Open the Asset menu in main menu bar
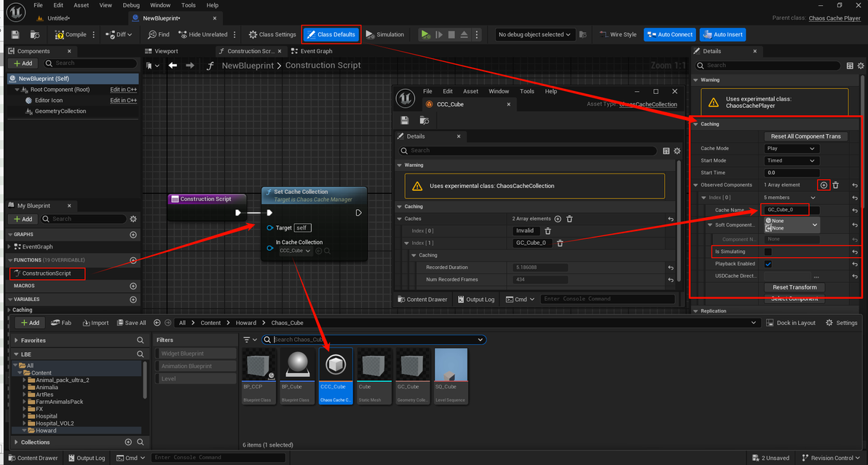The height and width of the screenshot is (465, 868). 82,5
